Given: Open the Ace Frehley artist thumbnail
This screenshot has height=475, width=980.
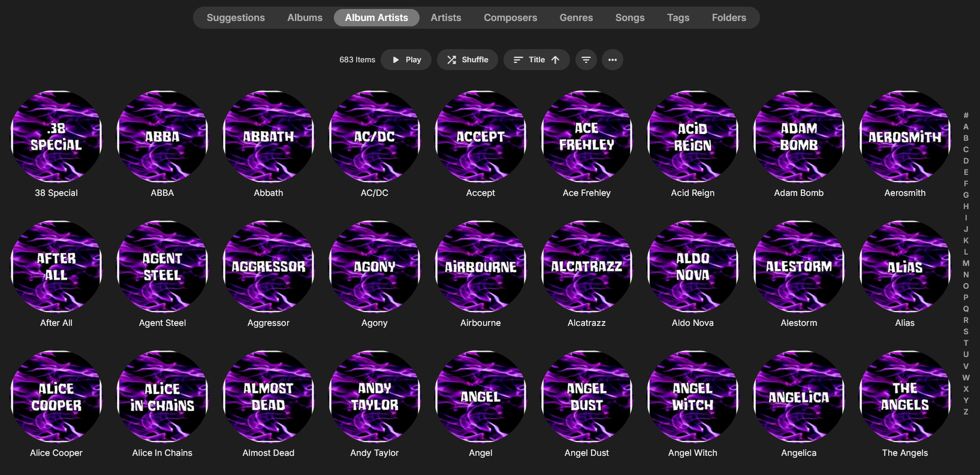Looking at the screenshot, I should click(587, 137).
